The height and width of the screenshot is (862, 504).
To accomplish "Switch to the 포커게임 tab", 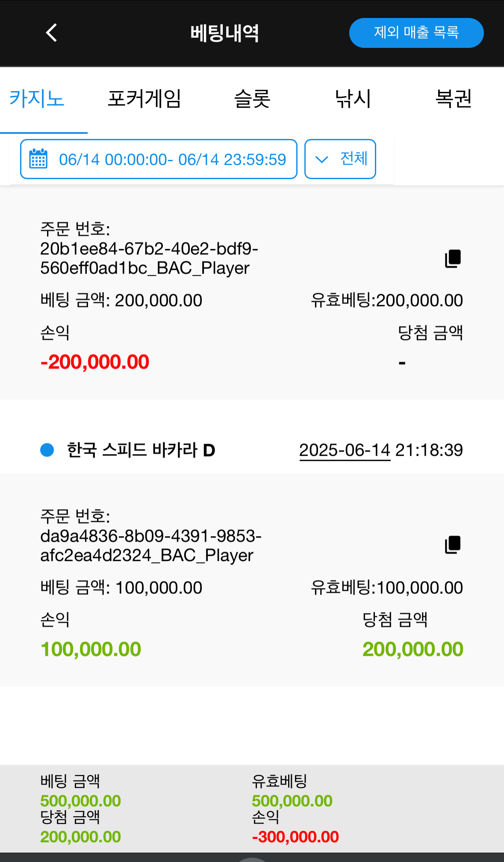I will 144,99.
